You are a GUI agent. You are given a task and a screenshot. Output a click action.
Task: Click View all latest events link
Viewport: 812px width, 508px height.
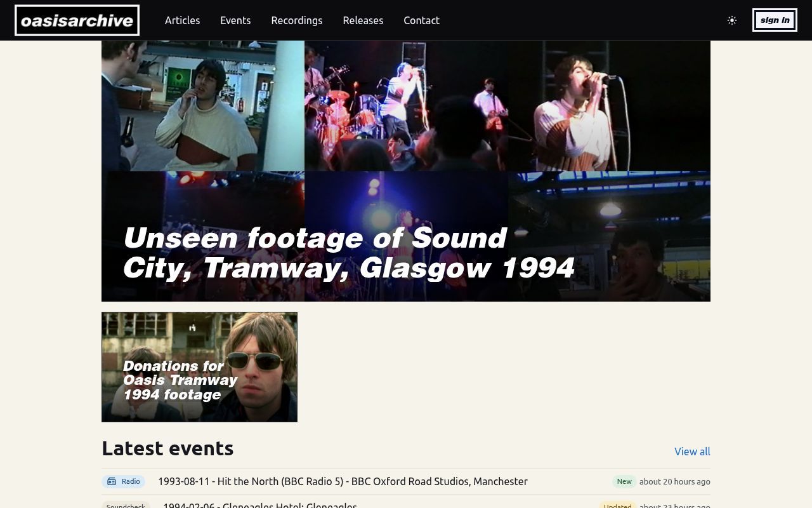click(692, 451)
